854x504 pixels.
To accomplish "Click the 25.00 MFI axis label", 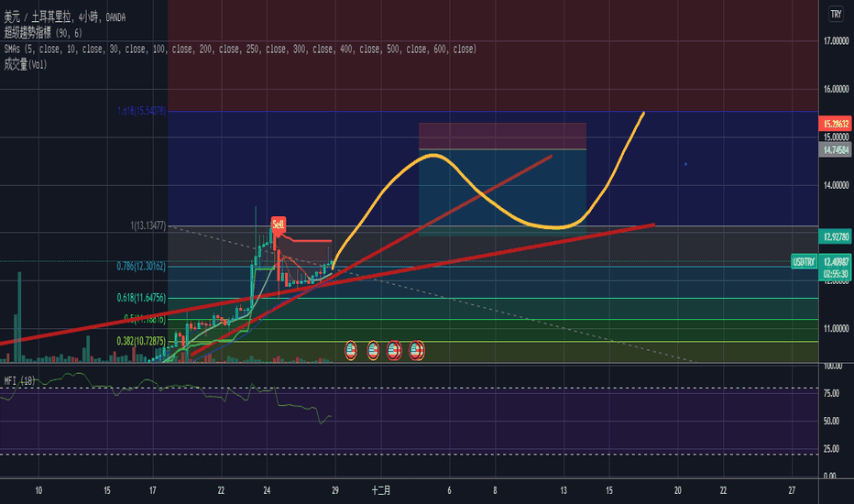I will point(831,449).
